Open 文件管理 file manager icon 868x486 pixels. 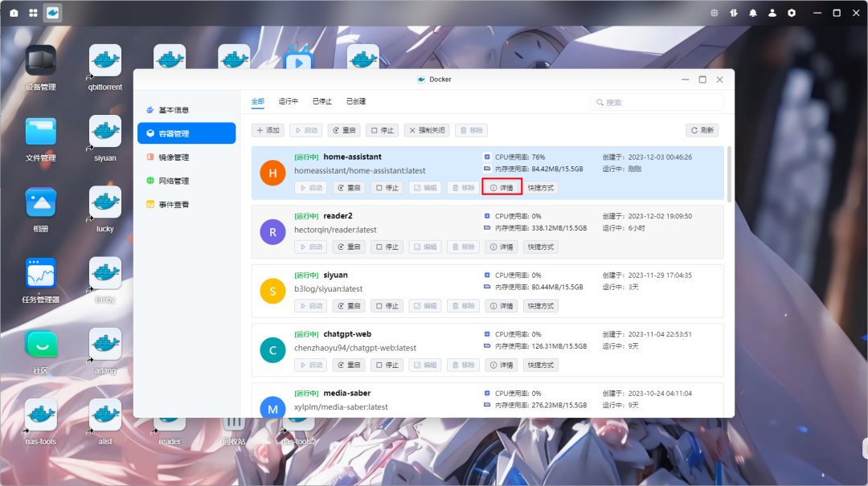tap(40, 131)
